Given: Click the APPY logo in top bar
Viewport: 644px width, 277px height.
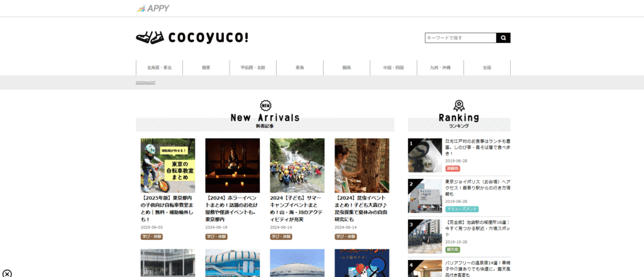Looking at the screenshot, I should (153, 8).
